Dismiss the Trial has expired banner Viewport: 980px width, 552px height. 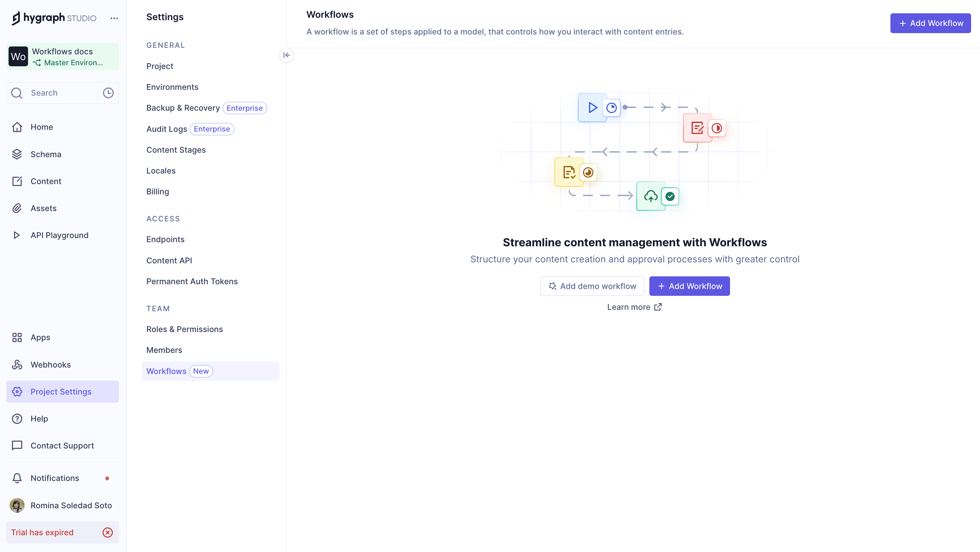pyautogui.click(x=108, y=532)
